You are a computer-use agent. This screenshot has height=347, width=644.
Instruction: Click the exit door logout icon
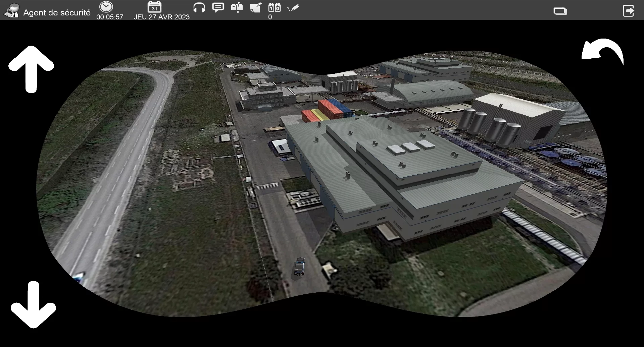629,10
